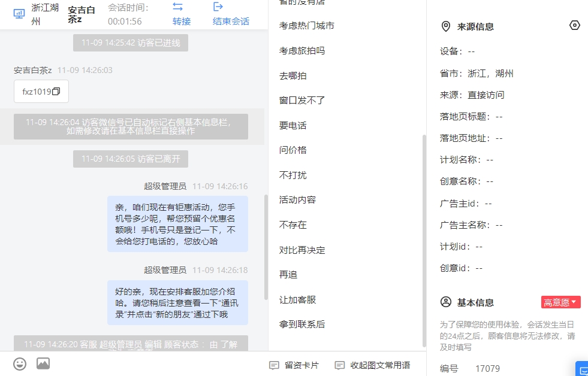
Task: Click the 基本信息 section heading
Action: (x=475, y=302)
